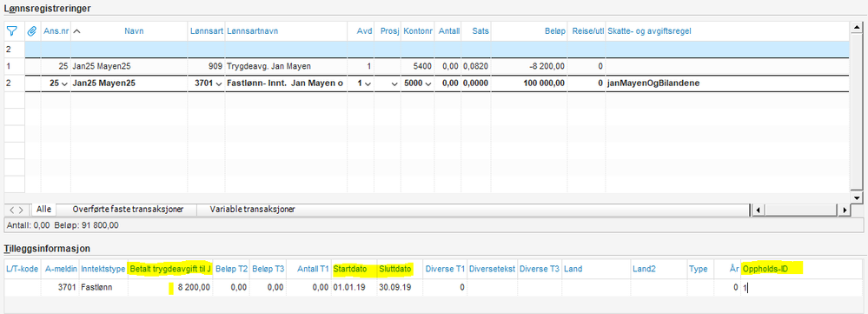Select the Lønnsart 909 cell
The height and width of the screenshot is (314, 868).
[x=207, y=66]
